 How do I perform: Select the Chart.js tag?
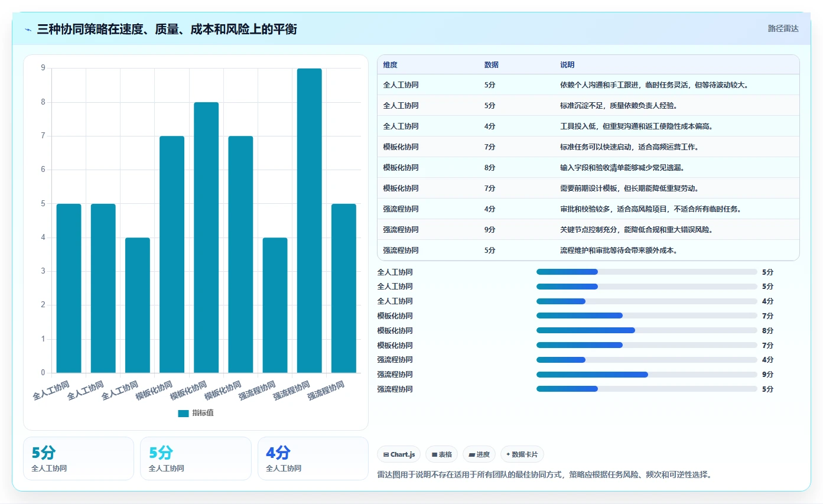pyautogui.click(x=399, y=454)
